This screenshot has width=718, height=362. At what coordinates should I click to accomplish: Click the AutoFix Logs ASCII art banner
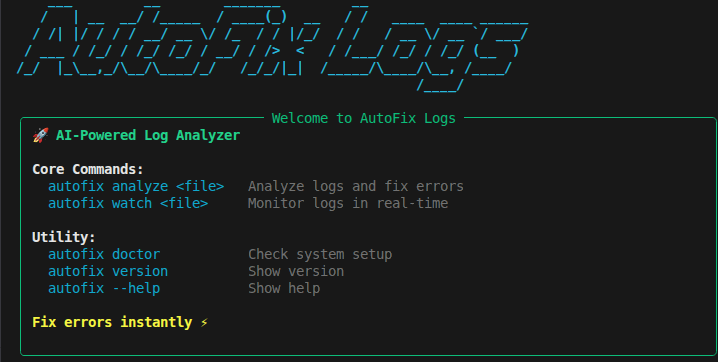pos(272,48)
